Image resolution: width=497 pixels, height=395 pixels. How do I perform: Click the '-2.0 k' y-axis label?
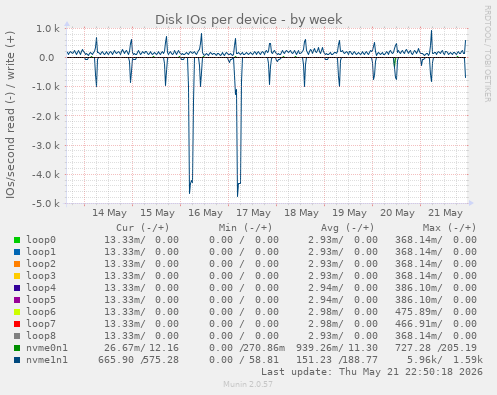(x=46, y=116)
